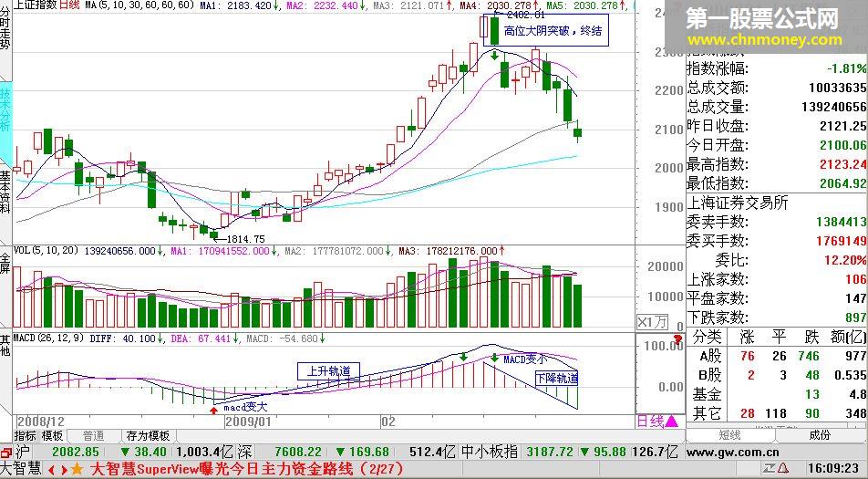Select the 其它 row in the category table
The width and height of the screenshot is (868, 479).
[776, 413]
